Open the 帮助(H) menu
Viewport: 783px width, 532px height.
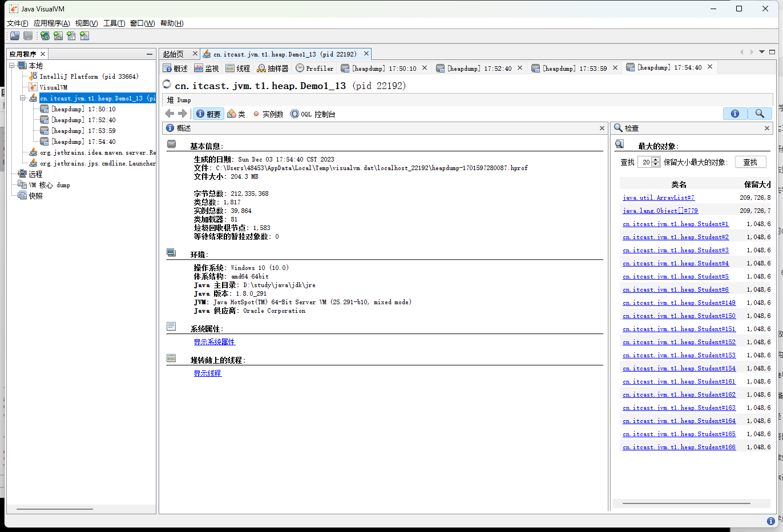point(172,23)
